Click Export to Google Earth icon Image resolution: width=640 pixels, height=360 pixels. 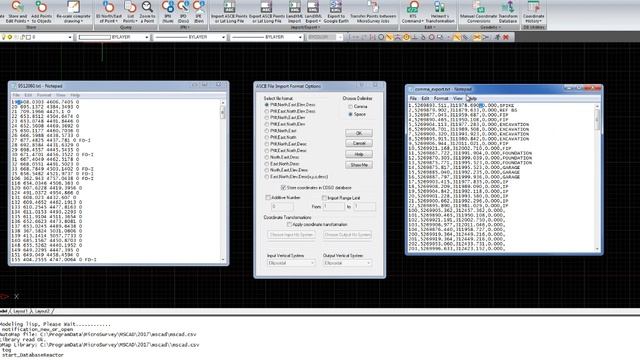click(x=336, y=12)
